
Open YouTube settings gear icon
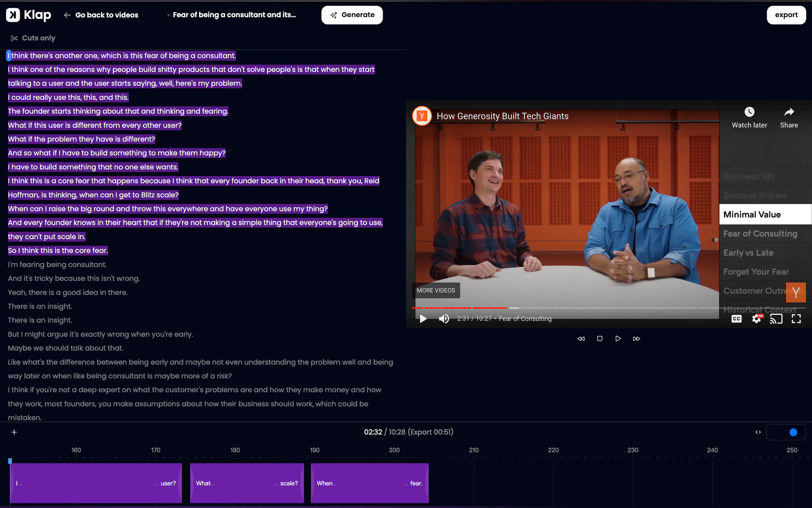(756, 319)
